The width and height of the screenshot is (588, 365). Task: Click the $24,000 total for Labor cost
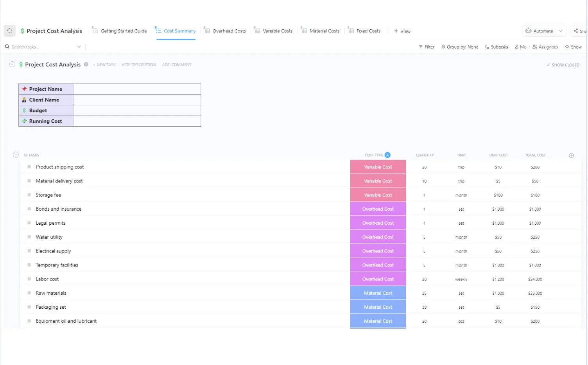coord(535,279)
